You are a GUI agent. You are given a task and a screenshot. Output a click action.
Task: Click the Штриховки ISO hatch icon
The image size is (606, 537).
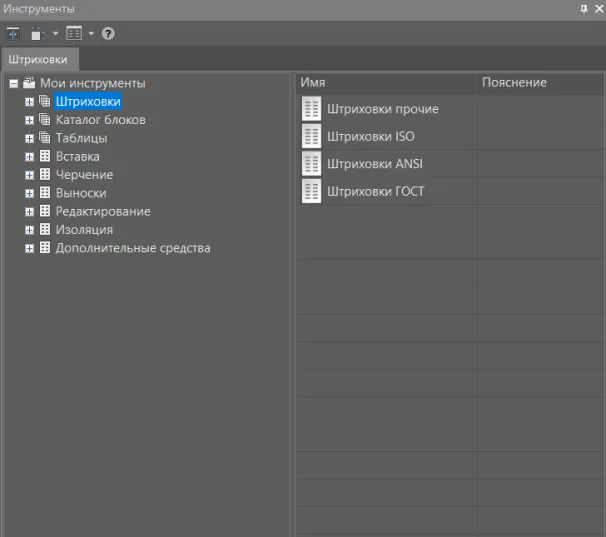[x=311, y=136]
